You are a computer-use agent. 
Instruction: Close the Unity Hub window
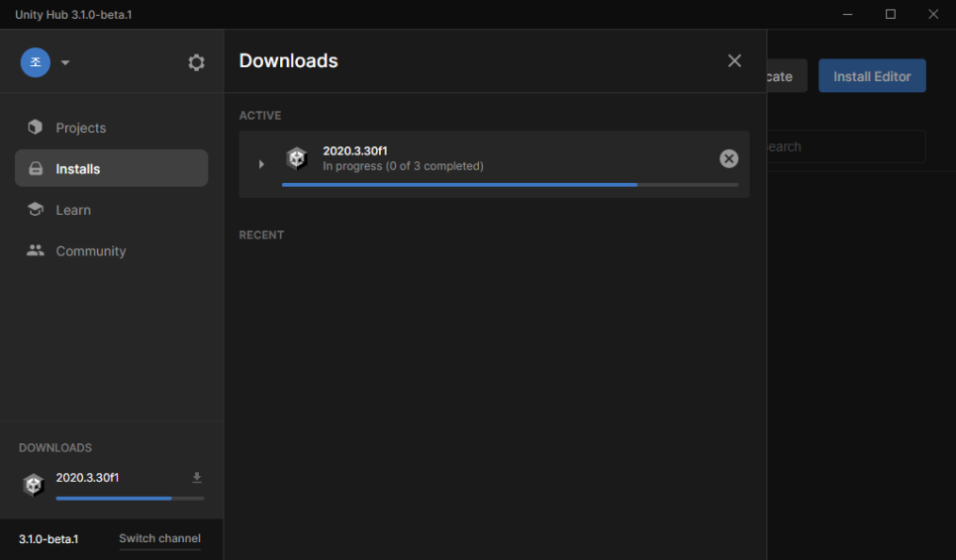pyautogui.click(x=933, y=14)
